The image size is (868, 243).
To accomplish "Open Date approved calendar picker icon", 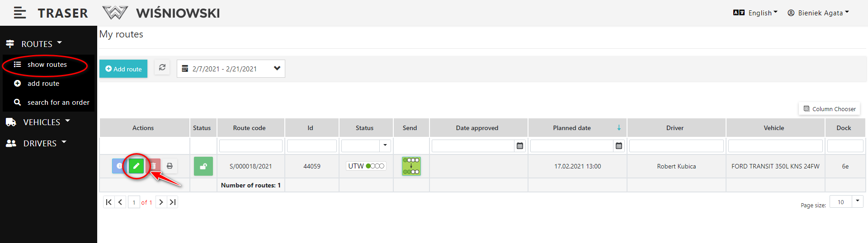I will (520, 146).
